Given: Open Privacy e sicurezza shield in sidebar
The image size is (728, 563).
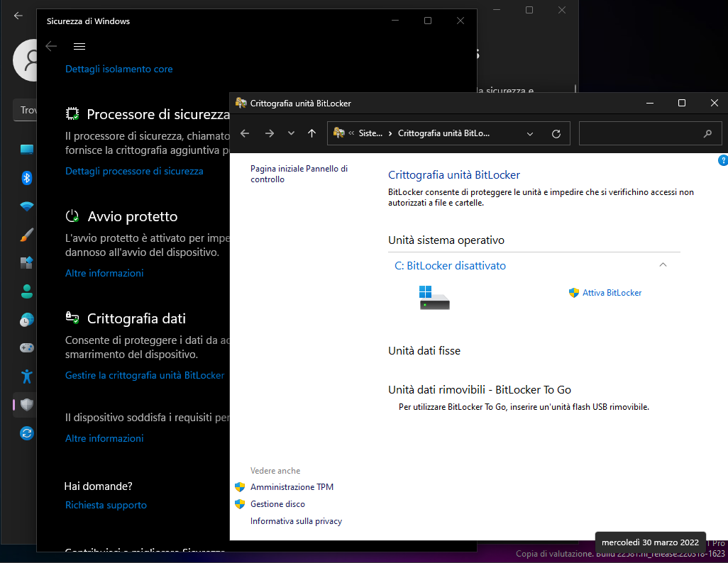Looking at the screenshot, I should pos(26,405).
